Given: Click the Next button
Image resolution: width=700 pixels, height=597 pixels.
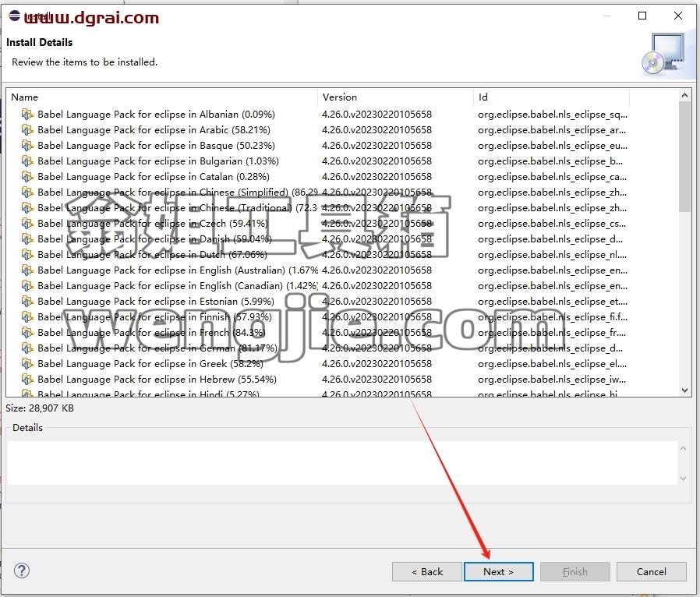Looking at the screenshot, I should (x=499, y=571).
